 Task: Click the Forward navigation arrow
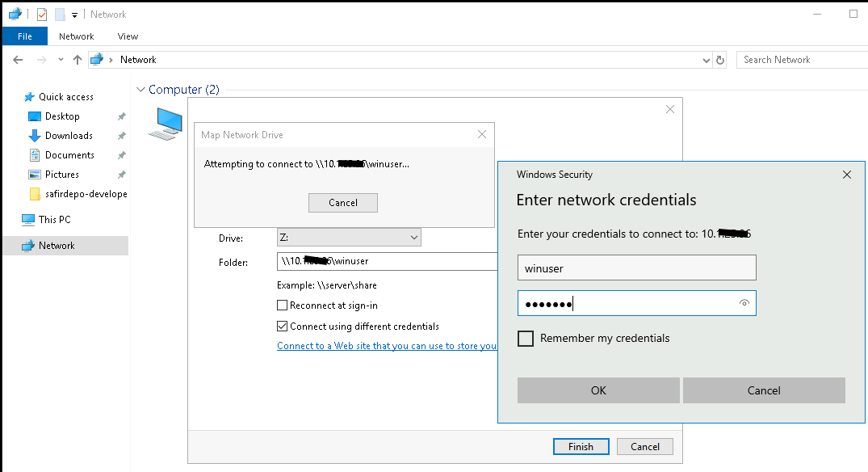tap(41, 60)
